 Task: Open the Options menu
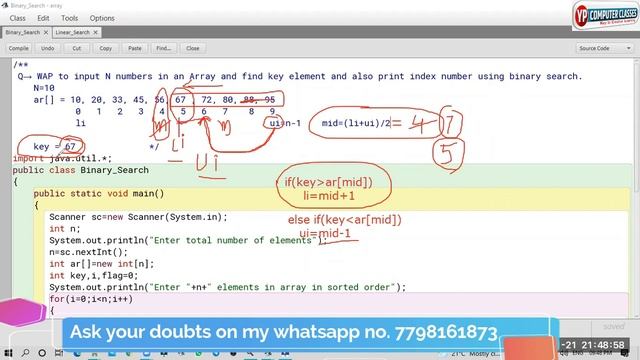point(102,18)
